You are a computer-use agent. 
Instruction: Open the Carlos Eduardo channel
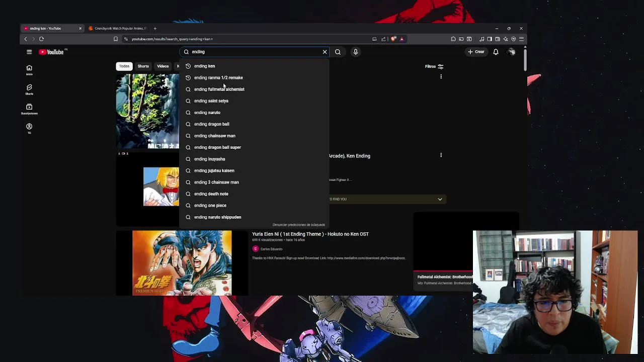click(x=271, y=249)
